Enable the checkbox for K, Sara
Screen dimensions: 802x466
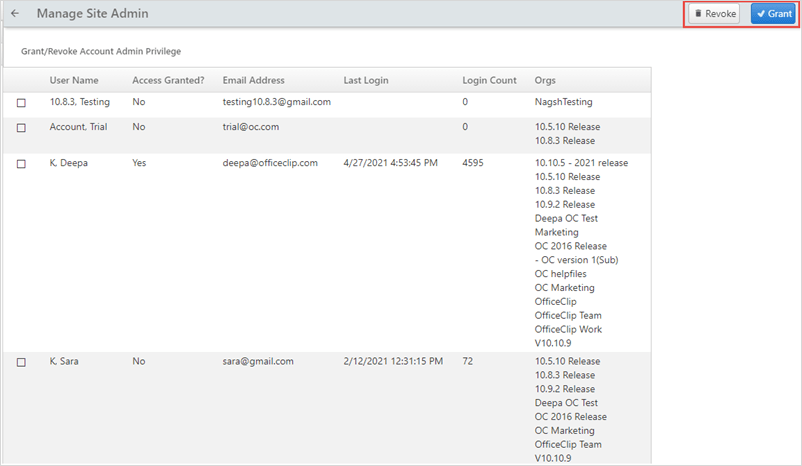21,363
